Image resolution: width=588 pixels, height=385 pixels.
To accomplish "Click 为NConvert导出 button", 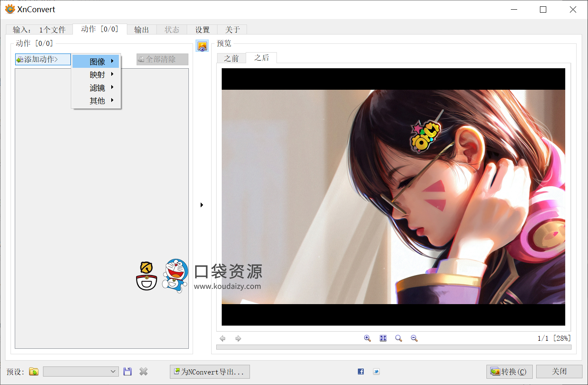I will click(210, 372).
